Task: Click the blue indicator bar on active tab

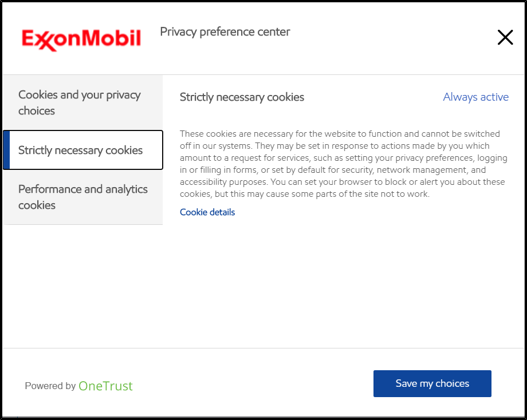Action: coord(6,150)
